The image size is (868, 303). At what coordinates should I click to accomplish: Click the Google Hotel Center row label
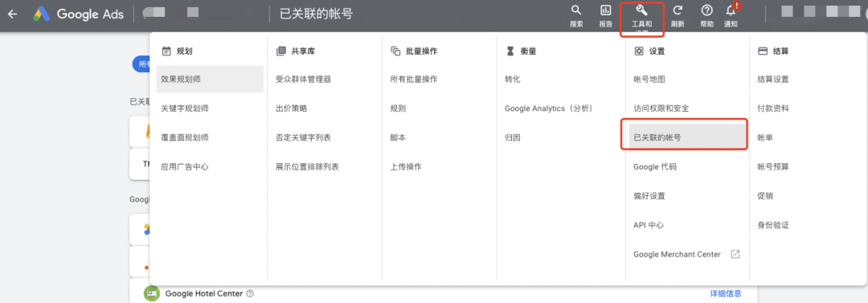click(x=203, y=293)
